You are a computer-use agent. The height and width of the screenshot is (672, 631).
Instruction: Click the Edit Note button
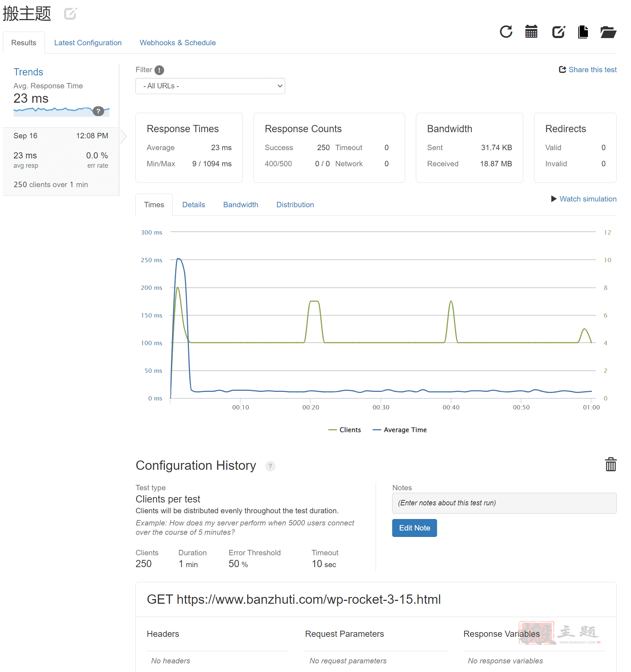(414, 528)
